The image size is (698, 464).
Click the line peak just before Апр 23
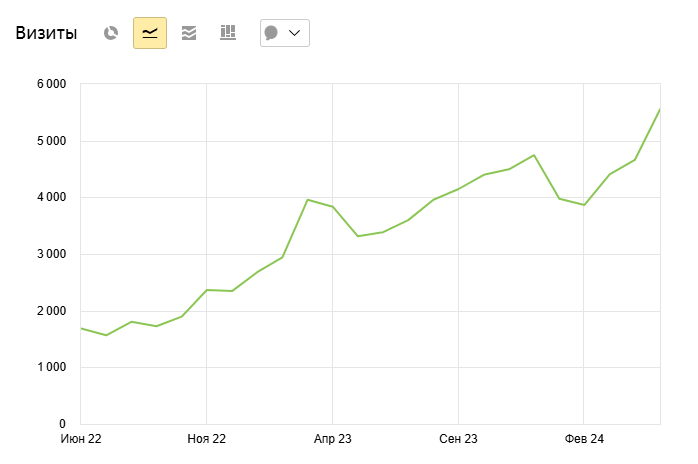coord(307,200)
